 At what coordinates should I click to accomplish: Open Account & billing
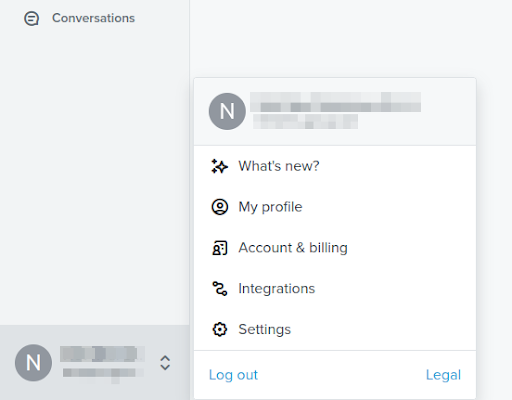335,248
